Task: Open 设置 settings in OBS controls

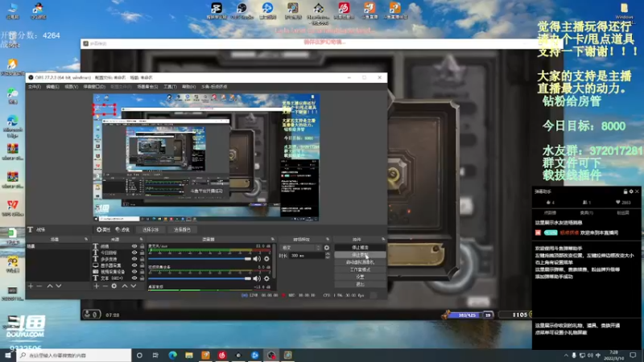Action: point(360,277)
